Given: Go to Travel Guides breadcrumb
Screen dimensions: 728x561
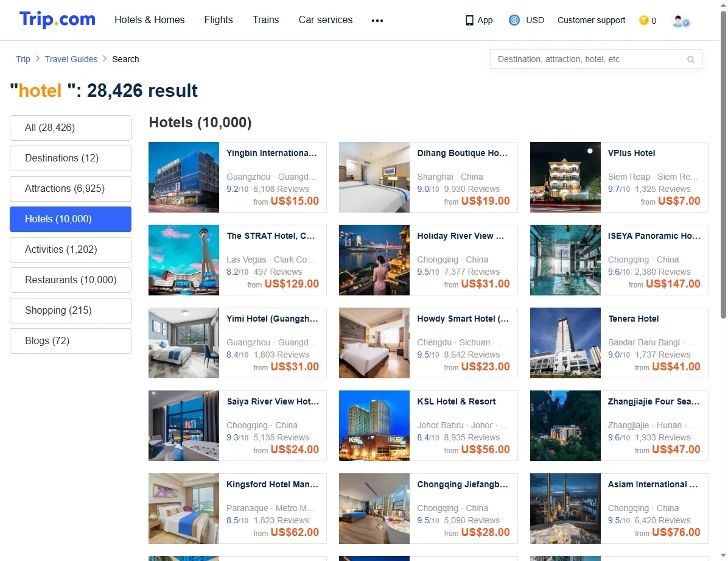Looking at the screenshot, I should 71,59.
